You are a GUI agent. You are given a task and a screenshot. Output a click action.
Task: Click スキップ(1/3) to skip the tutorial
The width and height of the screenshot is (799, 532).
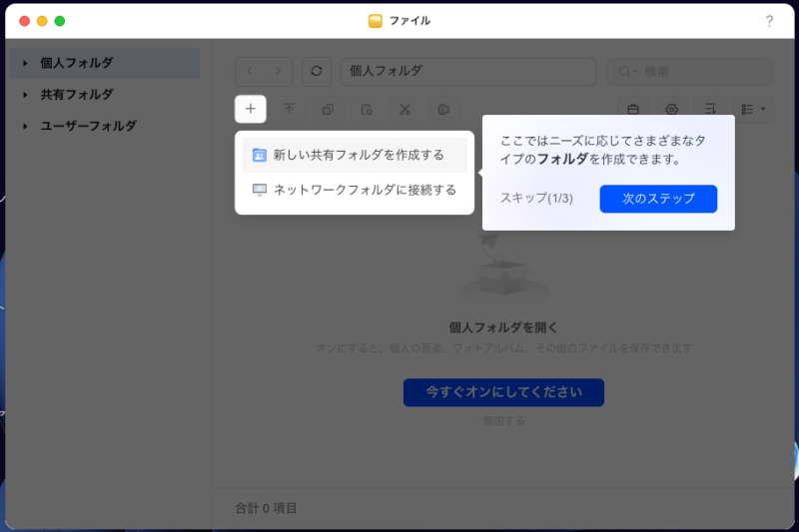point(536,199)
